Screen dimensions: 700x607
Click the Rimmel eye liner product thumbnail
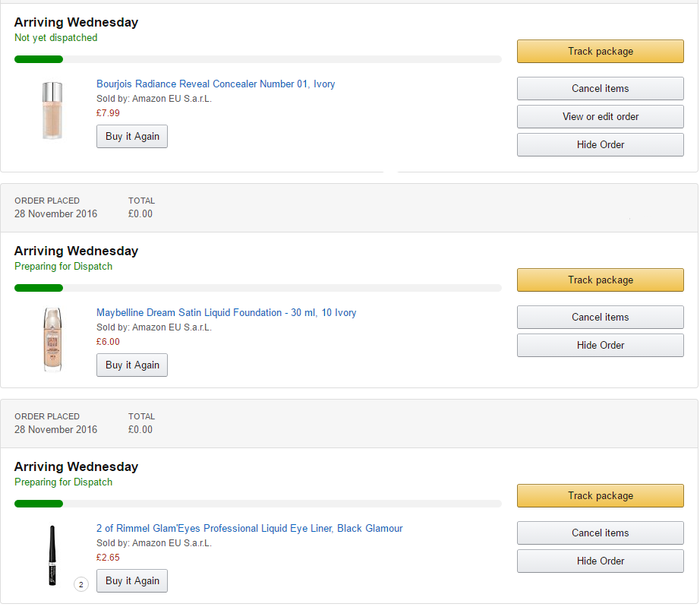point(52,555)
